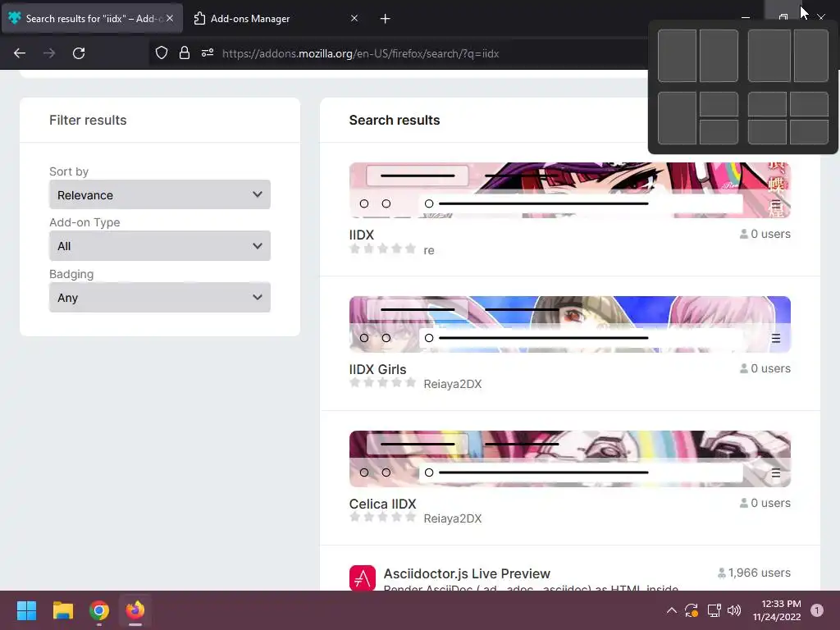
Task: Open the IIDX theme result
Action: click(x=362, y=235)
